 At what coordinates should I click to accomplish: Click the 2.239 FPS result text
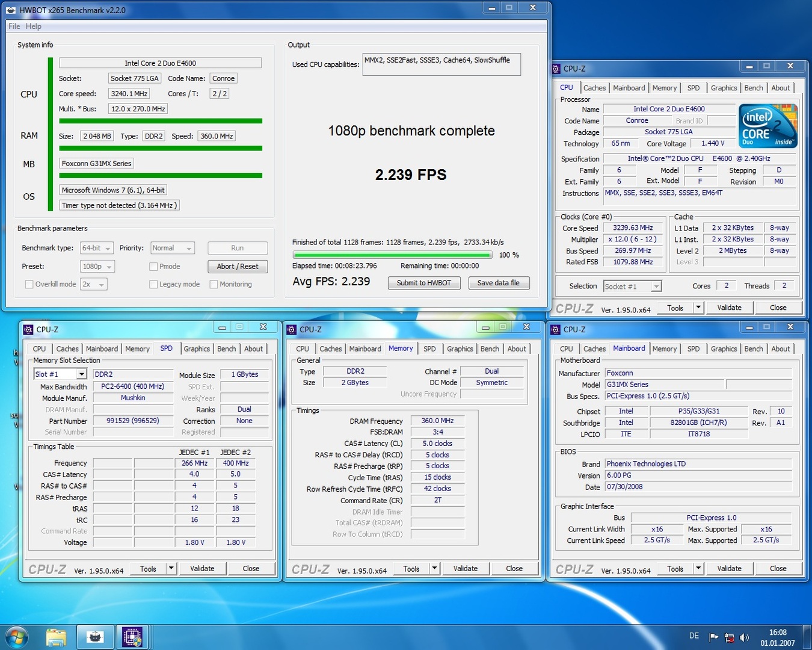pos(411,175)
